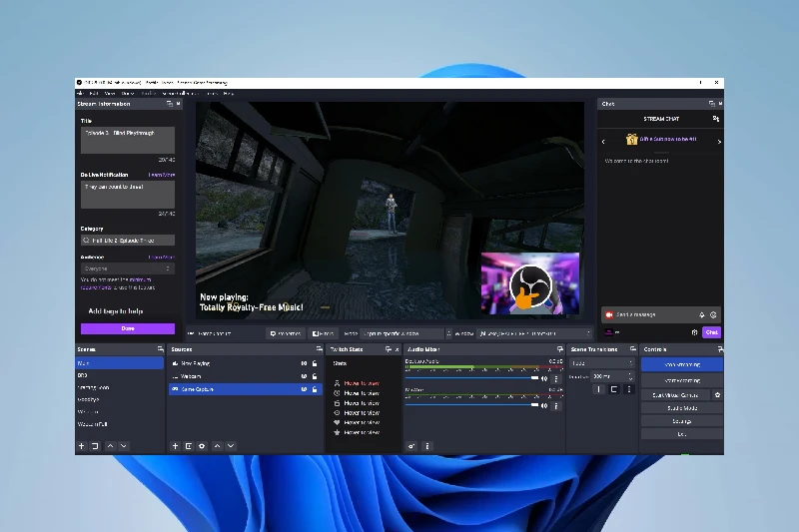Screen dimensions: 799x532
Task: Float the Audio Mixer dock
Action: (x=560, y=349)
